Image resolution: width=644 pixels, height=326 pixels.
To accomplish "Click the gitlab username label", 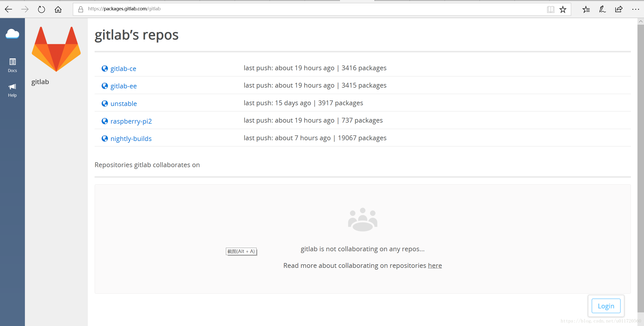I will click(x=40, y=82).
